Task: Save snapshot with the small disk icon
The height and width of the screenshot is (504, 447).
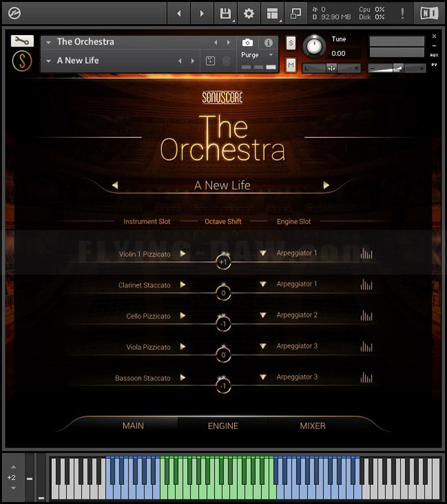Action: click(x=210, y=61)
